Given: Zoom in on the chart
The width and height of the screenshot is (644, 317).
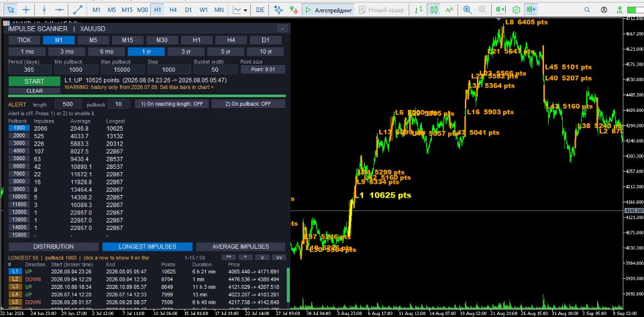Looking at the screenshot, I should click(467, 9).
